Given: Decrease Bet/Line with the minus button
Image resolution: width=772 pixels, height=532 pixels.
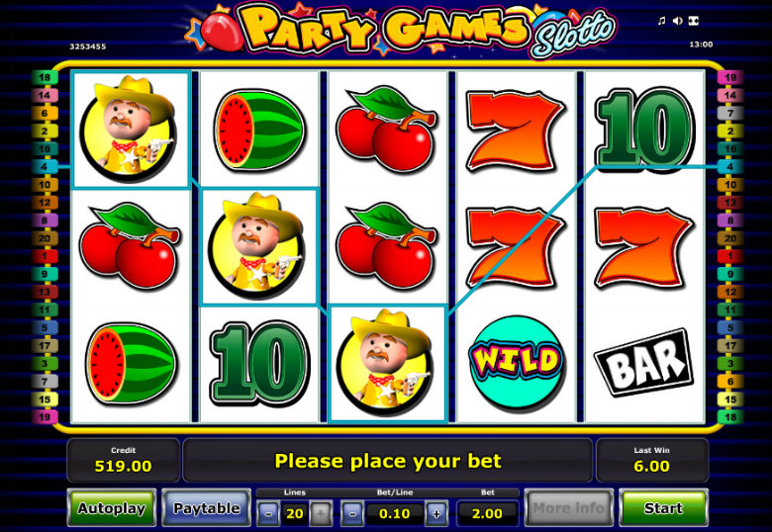Looking at the screenshot, I should click(352, 514).
